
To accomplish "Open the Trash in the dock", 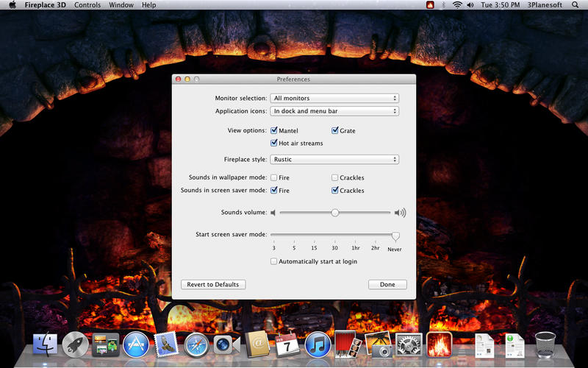I will point(545,344).
